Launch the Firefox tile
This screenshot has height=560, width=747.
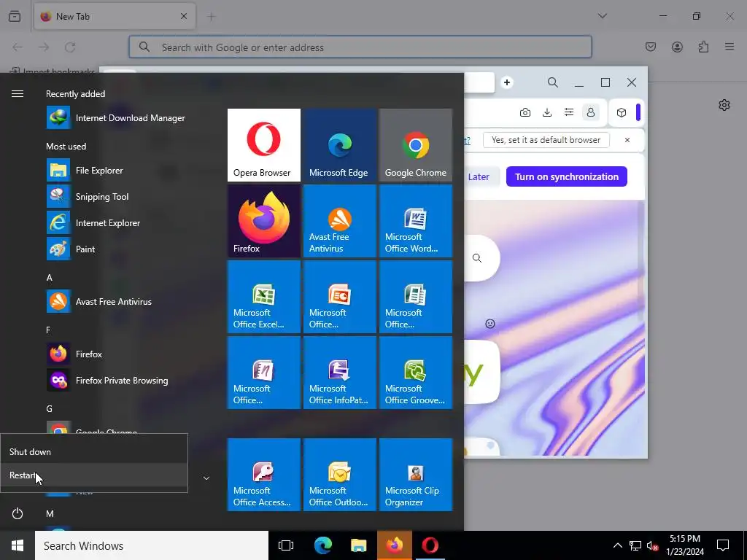[264, 221]
